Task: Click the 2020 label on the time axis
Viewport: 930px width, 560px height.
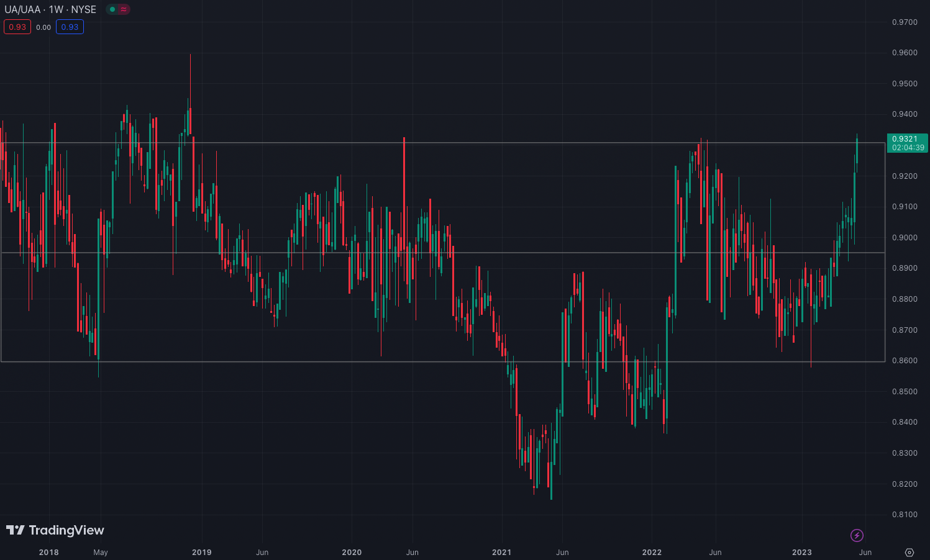Action: [352, 553]
